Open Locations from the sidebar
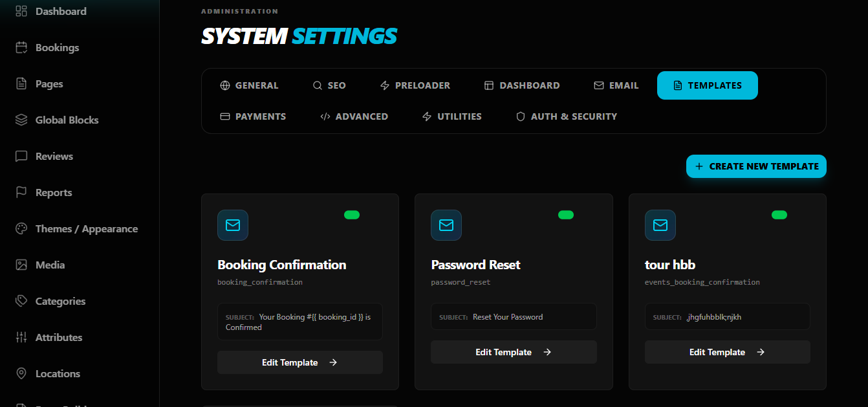 tap(58, 373)
